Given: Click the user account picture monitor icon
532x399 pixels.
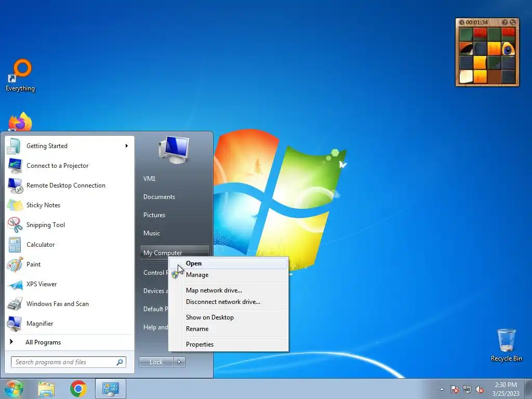Looking at the screenshot, I should [174, 150].
